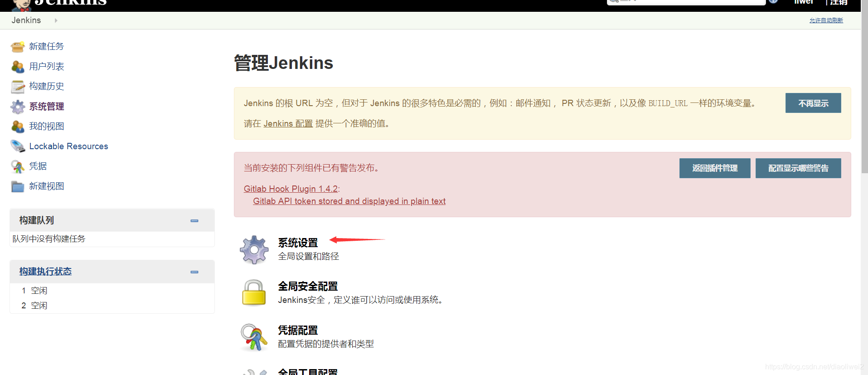Open 系统设置 heading link
The height and width of the screenshot is (375, 868).
click(x=298, y=243)
